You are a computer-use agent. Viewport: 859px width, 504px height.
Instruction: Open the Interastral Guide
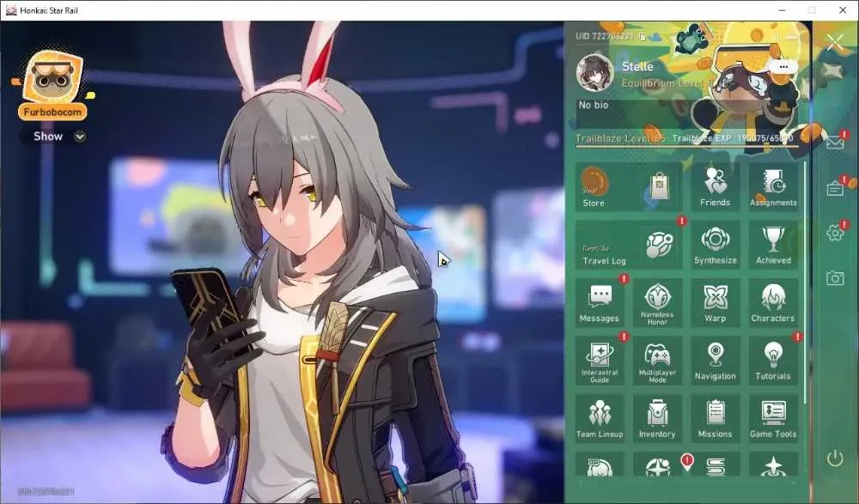pos(600,361)
